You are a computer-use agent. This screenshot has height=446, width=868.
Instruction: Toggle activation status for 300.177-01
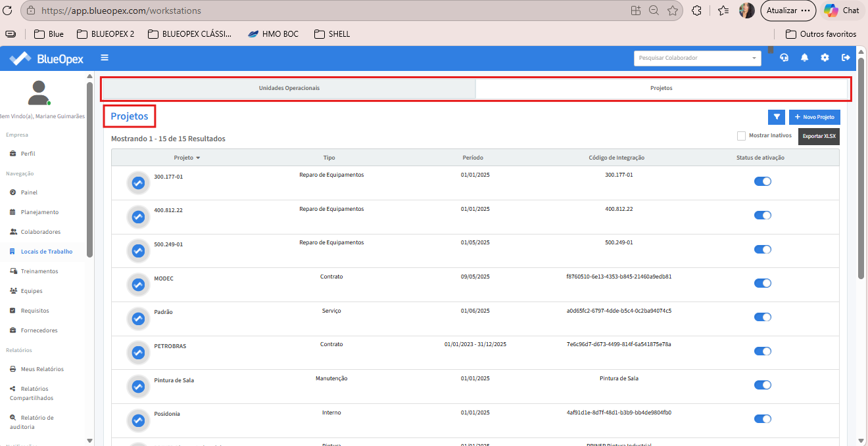(x=763, y=181)
